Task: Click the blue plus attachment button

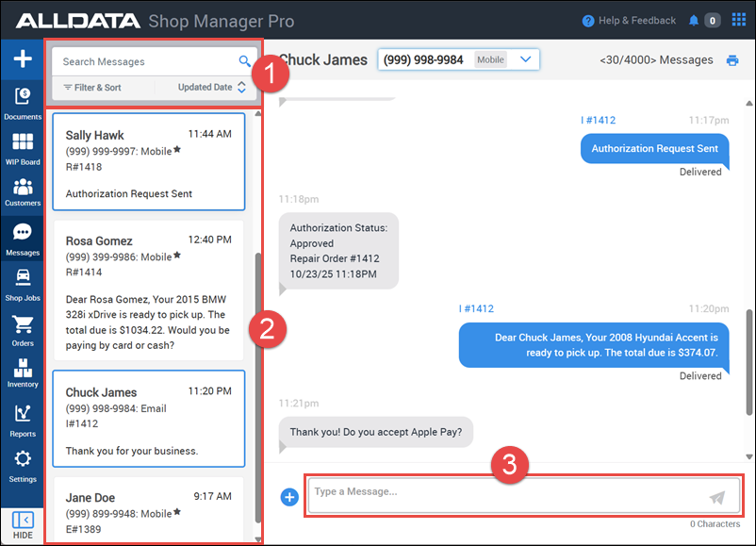Action: click(289, 497)
